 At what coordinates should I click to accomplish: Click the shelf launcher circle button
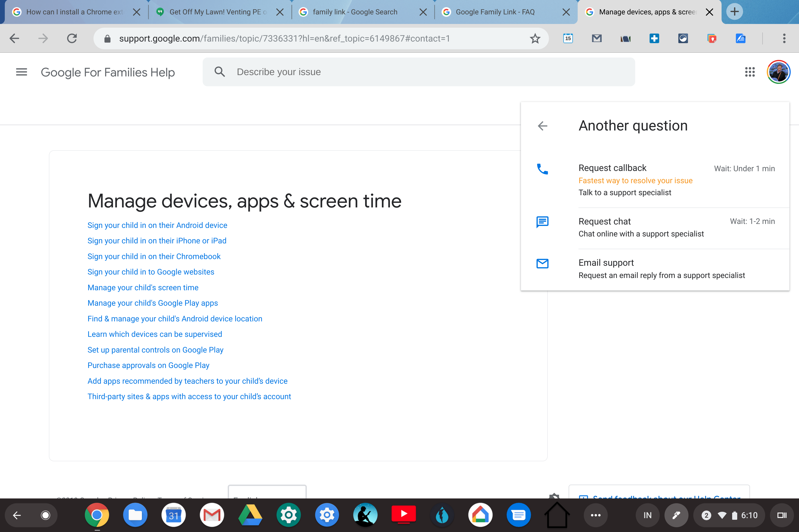46,515
